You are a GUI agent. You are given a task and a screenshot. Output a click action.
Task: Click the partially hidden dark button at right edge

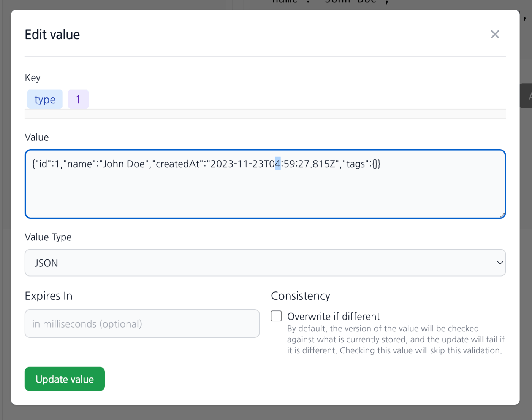[526, 96]
